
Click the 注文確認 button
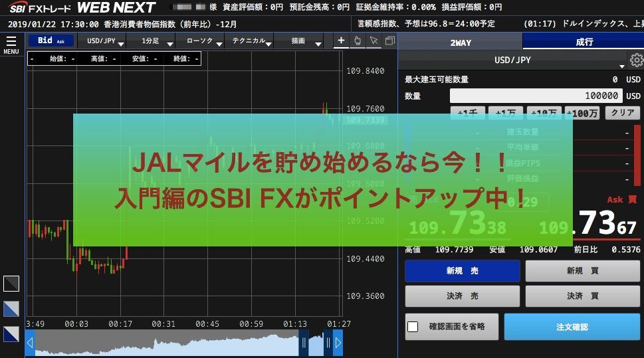pyautogui.click(x=572, y=327)
